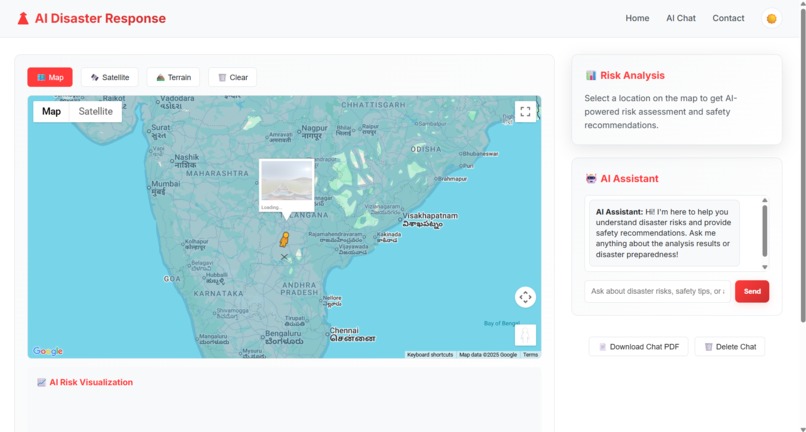The height and width of the screenshot is (432, 806).
Task: Click the Nashik label on the map
Action: pyautogui.click(x=186, y=161)
